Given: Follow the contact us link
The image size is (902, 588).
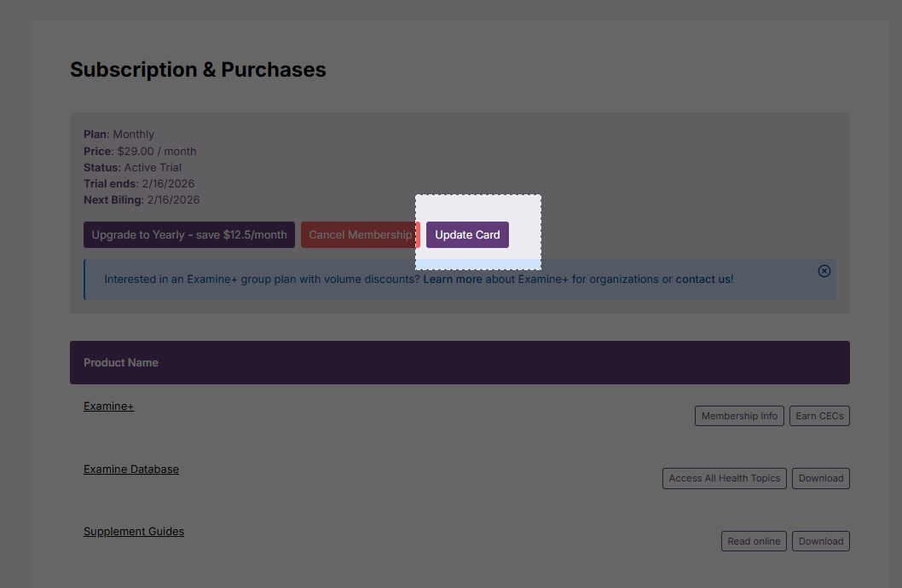Looking at the screenshot, I should click(x=703, y=279).
